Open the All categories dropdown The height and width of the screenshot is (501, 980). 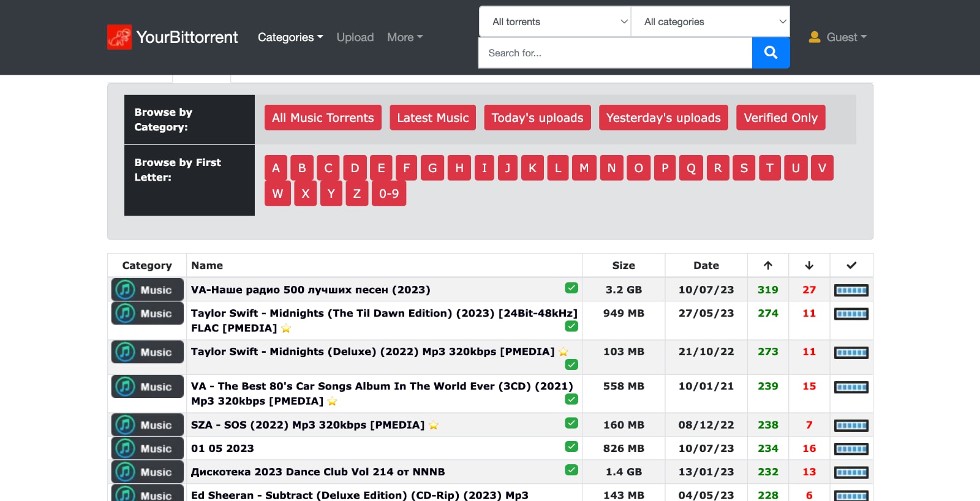710,21
